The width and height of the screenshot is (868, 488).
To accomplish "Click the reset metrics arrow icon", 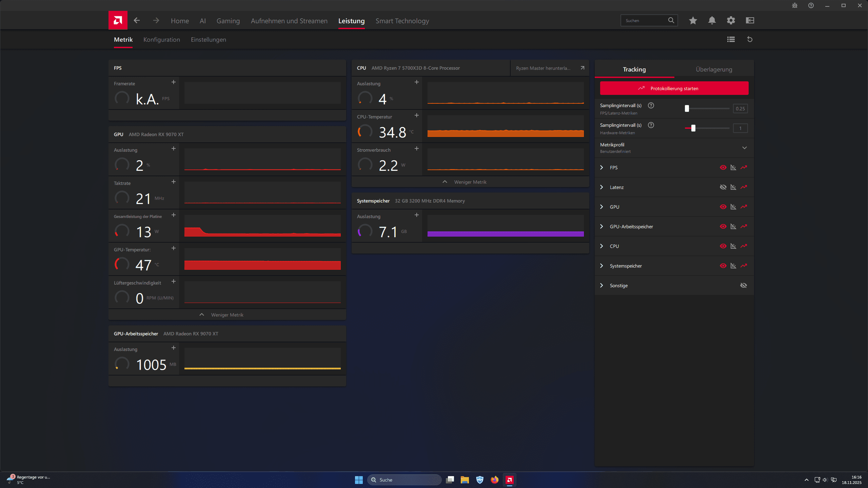I will [x=750, y=39].
